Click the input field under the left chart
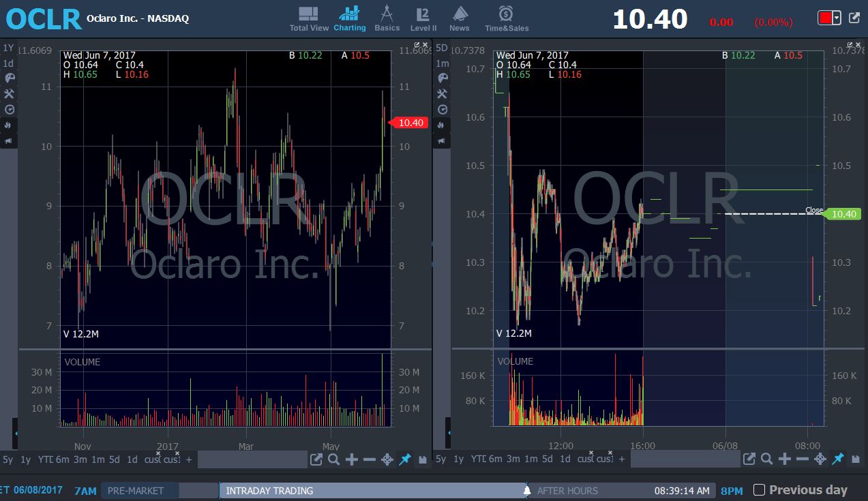The height and width of the screenshot is (501, 868). 252,459
